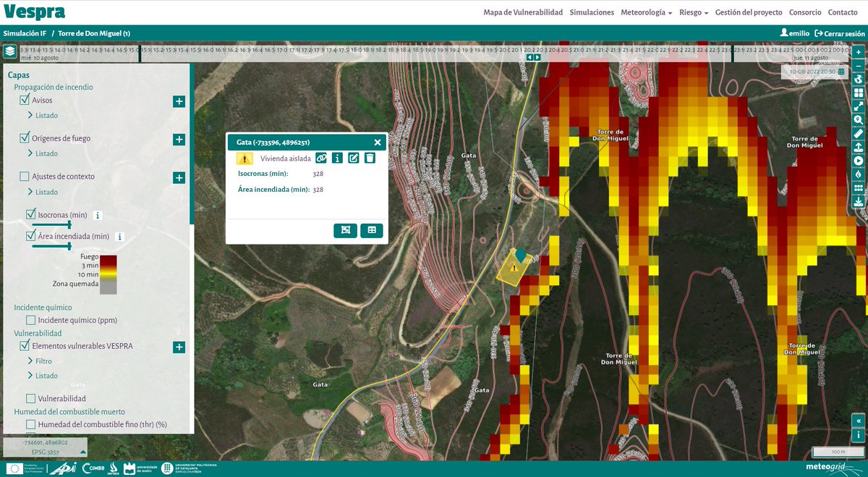The width and height of the screenshot is (868, 477).
Task: Add a new Elementos vulnerables VESPRA entry
Action: coord(179,347)
